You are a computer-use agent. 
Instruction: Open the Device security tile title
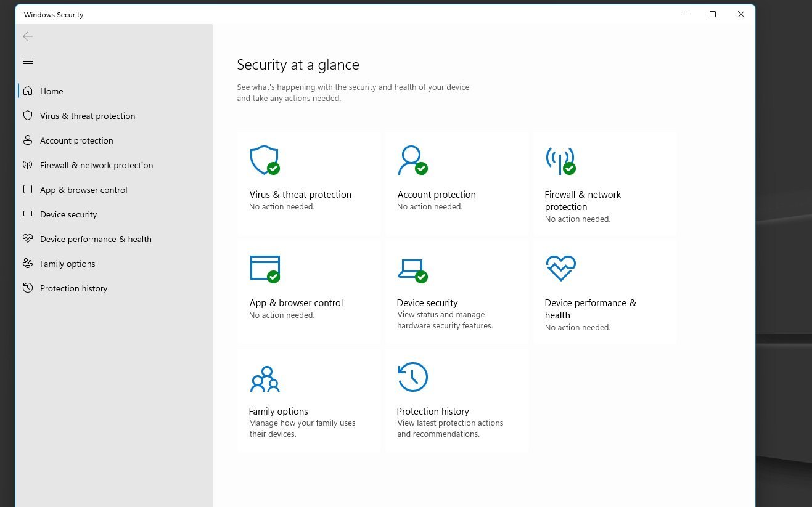coord(427,303)
